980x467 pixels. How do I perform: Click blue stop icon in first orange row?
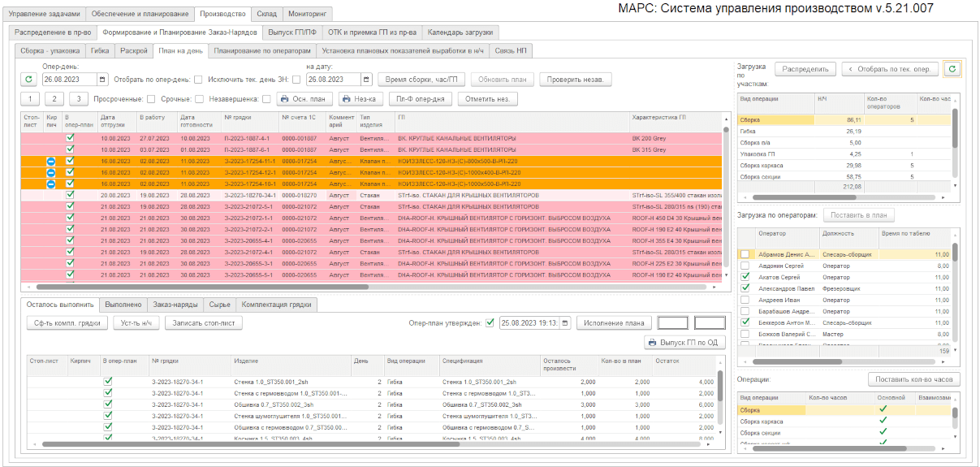click(x=50, y=161)
